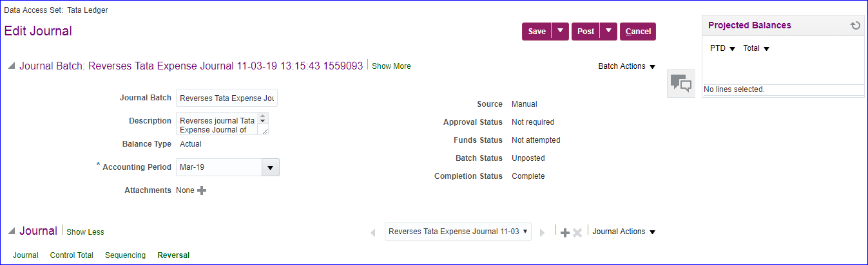Click into the Journal Batch name field
868x265 pixels.
(226, 98)
